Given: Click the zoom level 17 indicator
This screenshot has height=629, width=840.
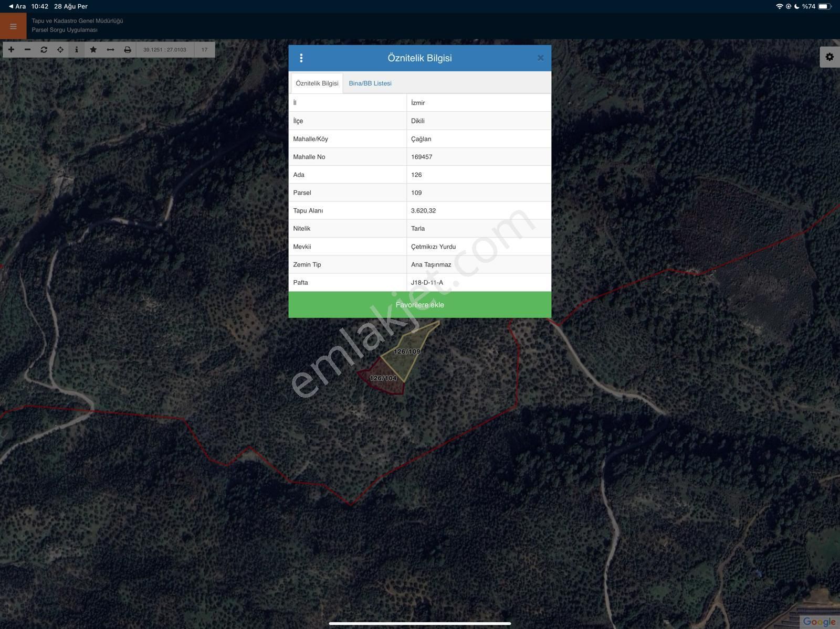Looking at the screenshot, I should [204, 50].
